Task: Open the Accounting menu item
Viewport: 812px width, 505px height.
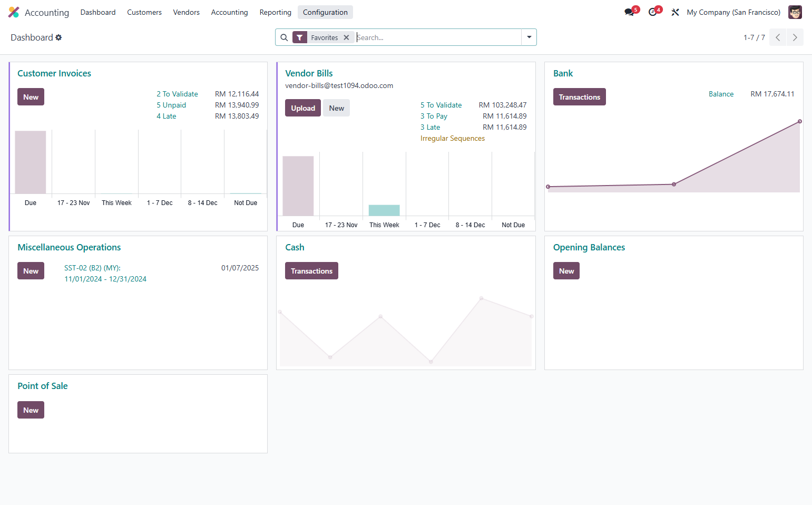Action: tap(229, 12)
